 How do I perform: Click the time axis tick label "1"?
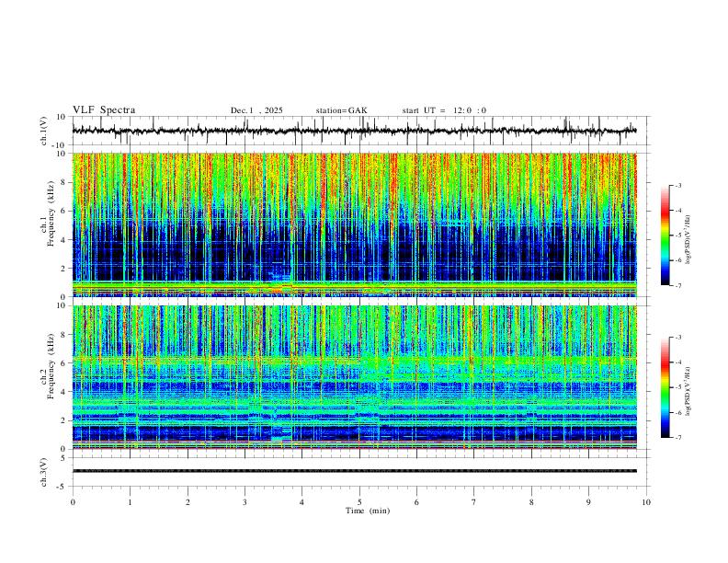(x=130, y=502)
